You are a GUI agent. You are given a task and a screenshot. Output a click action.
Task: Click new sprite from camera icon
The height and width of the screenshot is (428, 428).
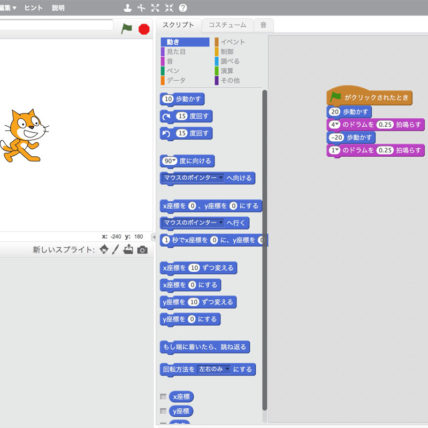(x=142, y=250)
